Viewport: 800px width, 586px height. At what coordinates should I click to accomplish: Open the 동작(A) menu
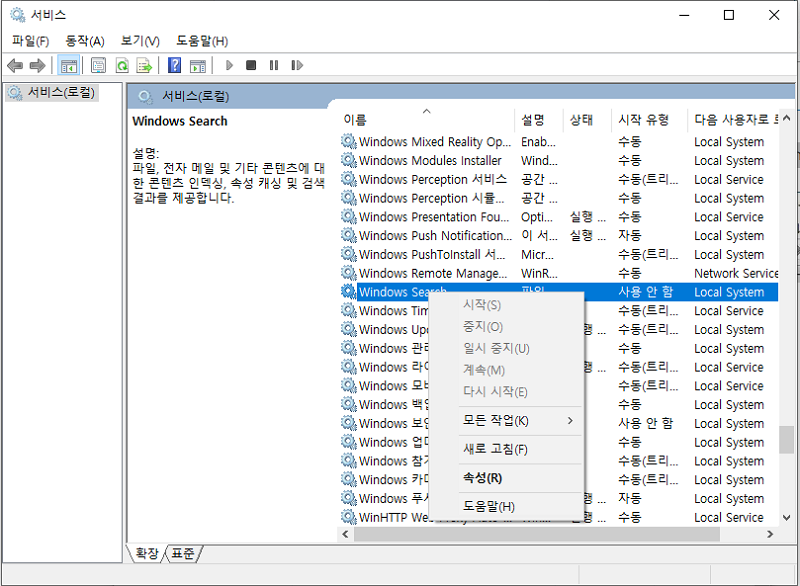[84, 41]
